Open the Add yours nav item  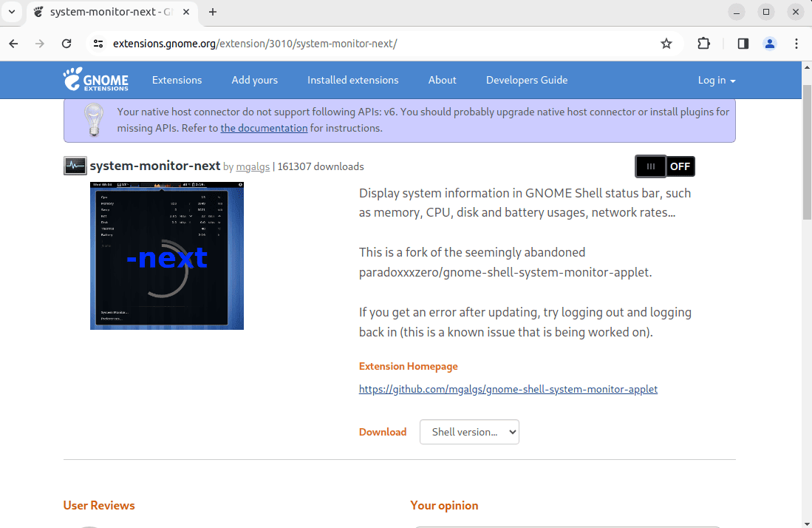point(255,80)
